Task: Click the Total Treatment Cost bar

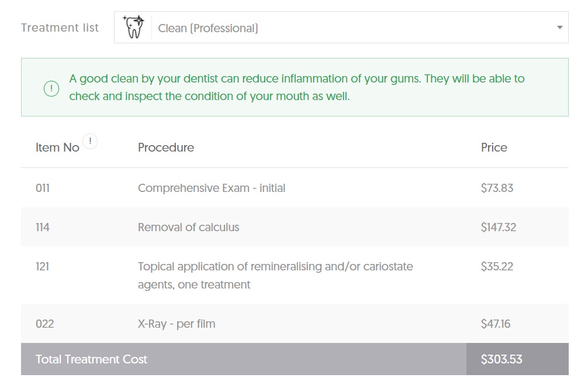Action: tap(295, 359)
